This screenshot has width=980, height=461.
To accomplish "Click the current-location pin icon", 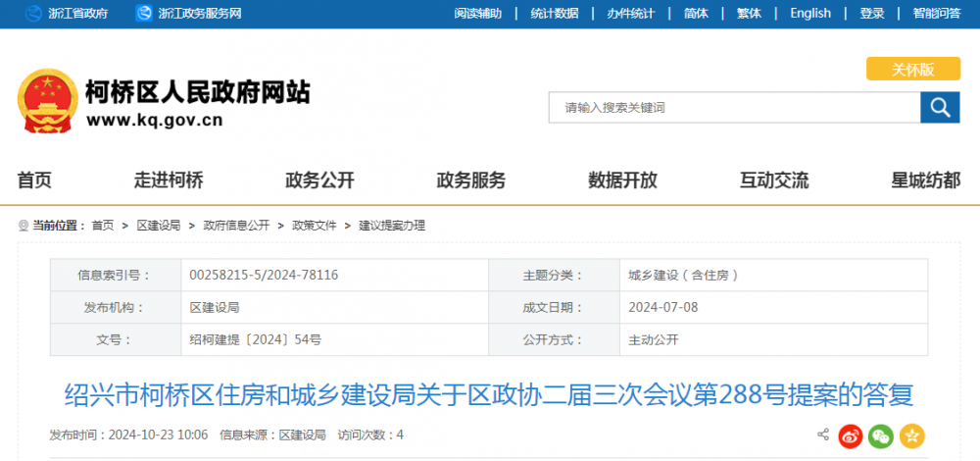I will (24, 226).
